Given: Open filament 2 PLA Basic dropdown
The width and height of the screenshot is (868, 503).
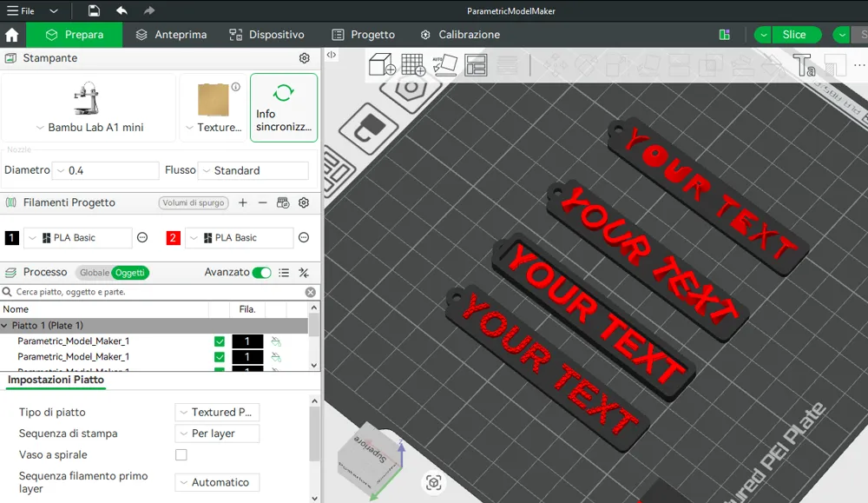Looking at the screenshot, I should click(x=239, y=238).
